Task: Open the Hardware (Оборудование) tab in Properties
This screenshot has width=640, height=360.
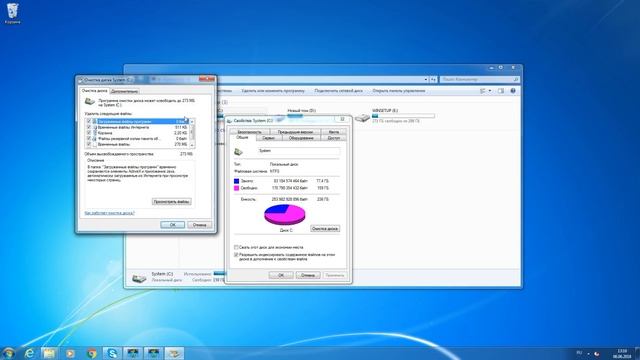Action: coord(301,138)
